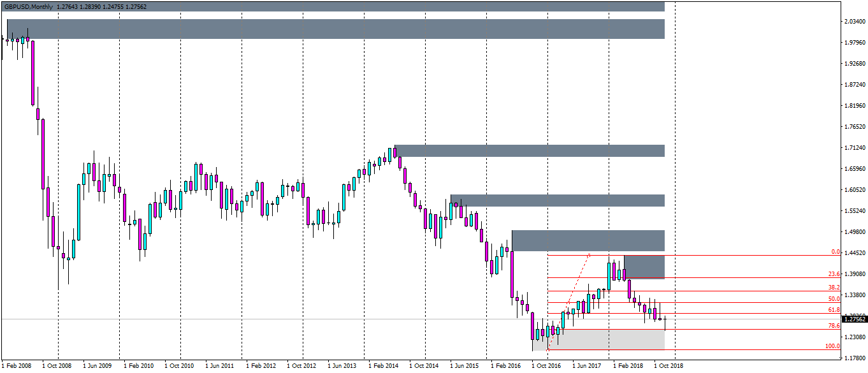868x373 pixels.
Task: Click the 1 Feb 2012 date label
Action: tap(261, 367)
